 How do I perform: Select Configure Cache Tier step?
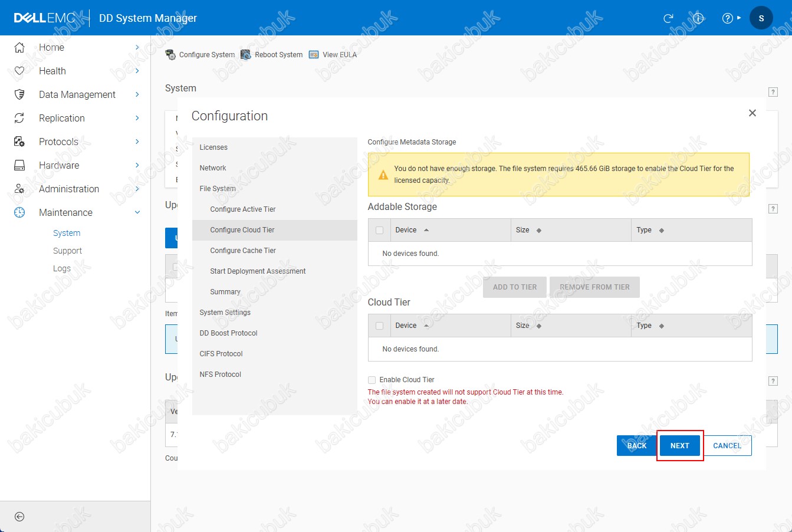point(275,251)
